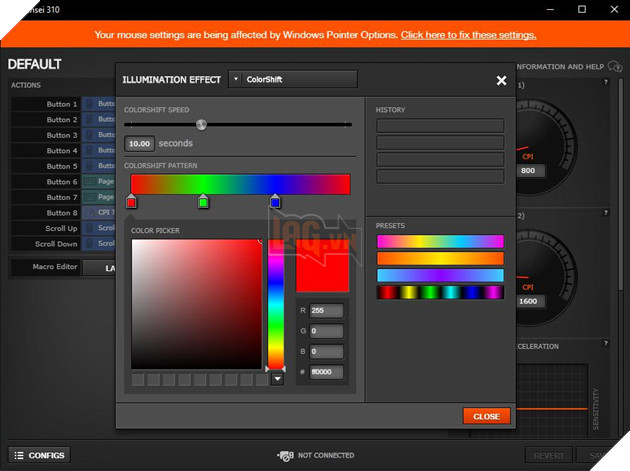The width and height of the screenshot is (630, 471).
Task: Click the hex color code field
Action: click(326, 372)
